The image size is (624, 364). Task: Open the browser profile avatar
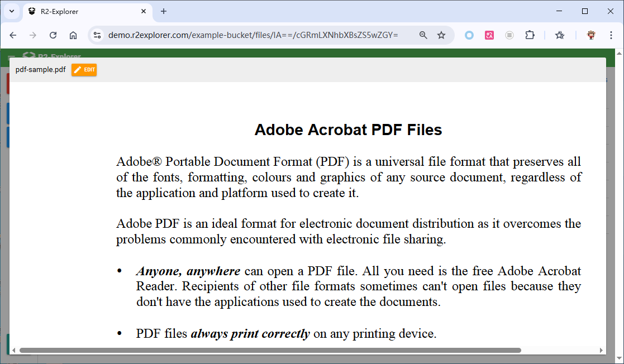[591, 35]
